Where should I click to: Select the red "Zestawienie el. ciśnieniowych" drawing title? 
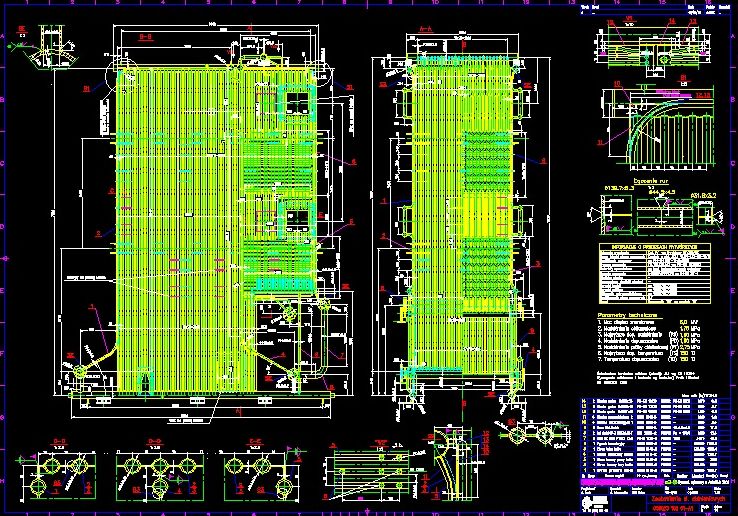tap(688, 499)
